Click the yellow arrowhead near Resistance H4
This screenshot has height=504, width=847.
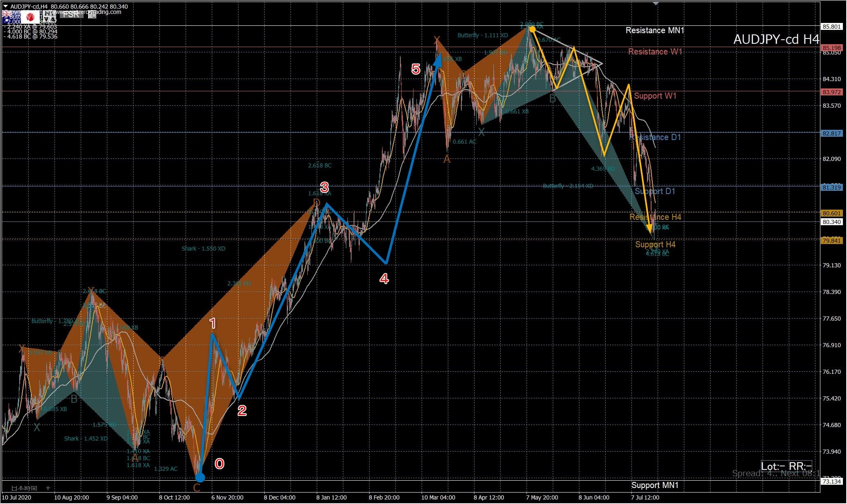(650, 228)
